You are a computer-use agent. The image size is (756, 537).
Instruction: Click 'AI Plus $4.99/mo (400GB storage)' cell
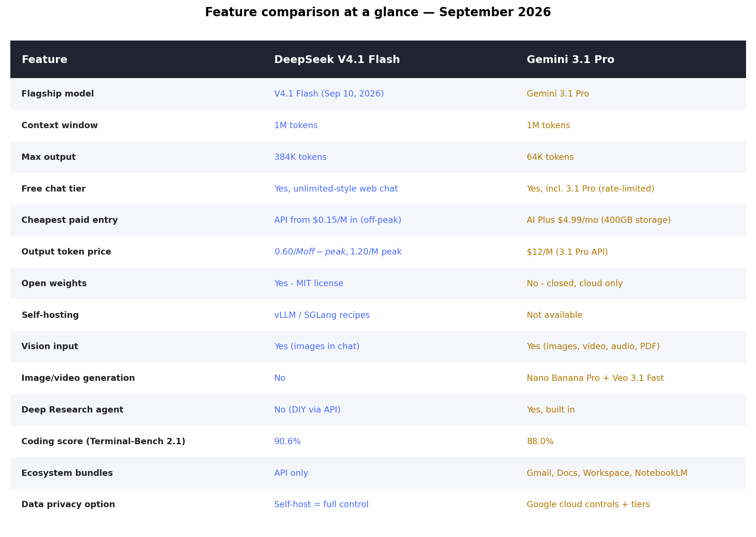pos(599,220)
